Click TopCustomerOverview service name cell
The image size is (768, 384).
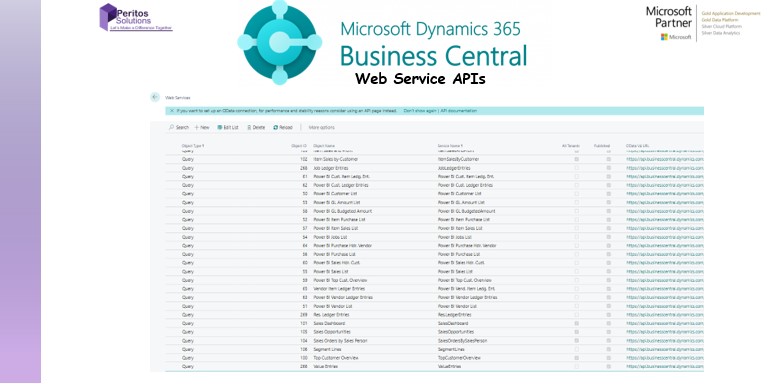coord(459,358)
